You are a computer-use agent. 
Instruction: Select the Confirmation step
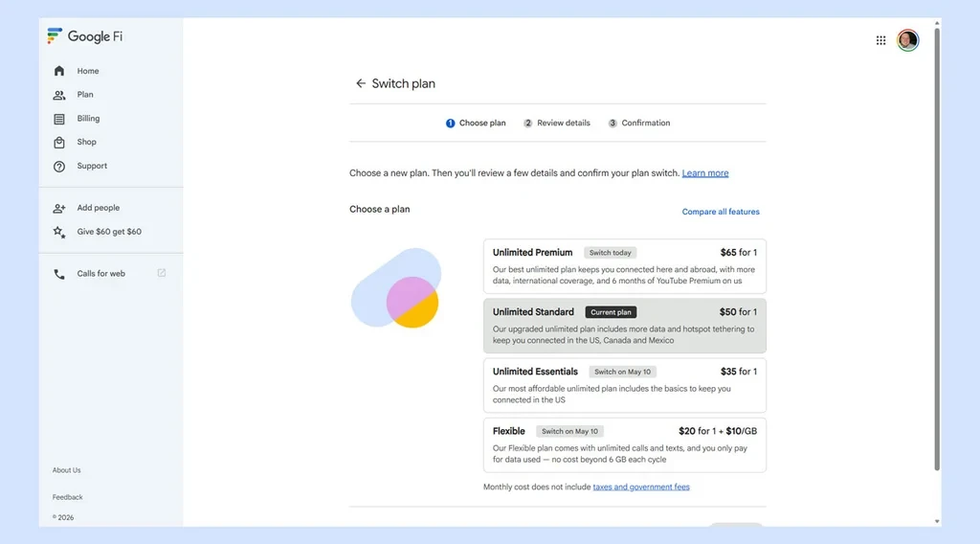click(x=638, y=124)
